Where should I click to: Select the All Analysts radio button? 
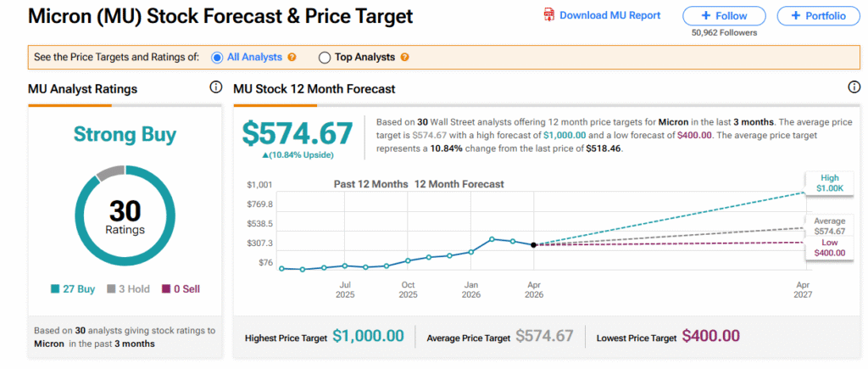coord(217,58)
